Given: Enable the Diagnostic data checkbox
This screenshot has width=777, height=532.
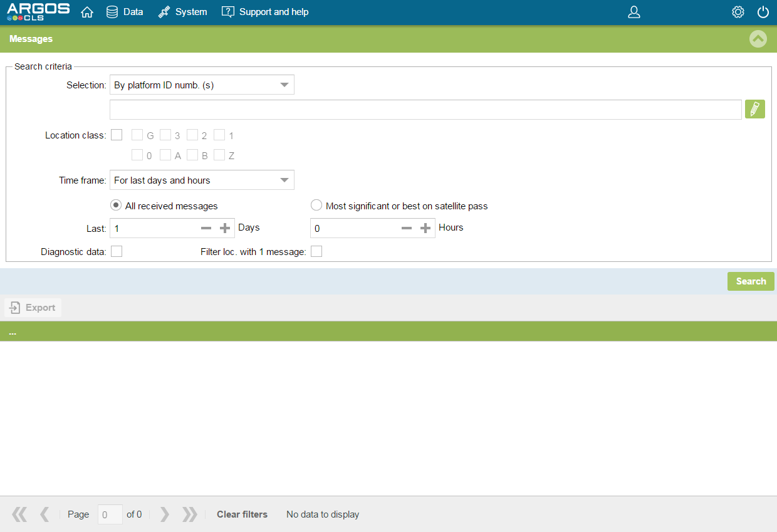Looking at the screenshot, I should coord(117,251).
